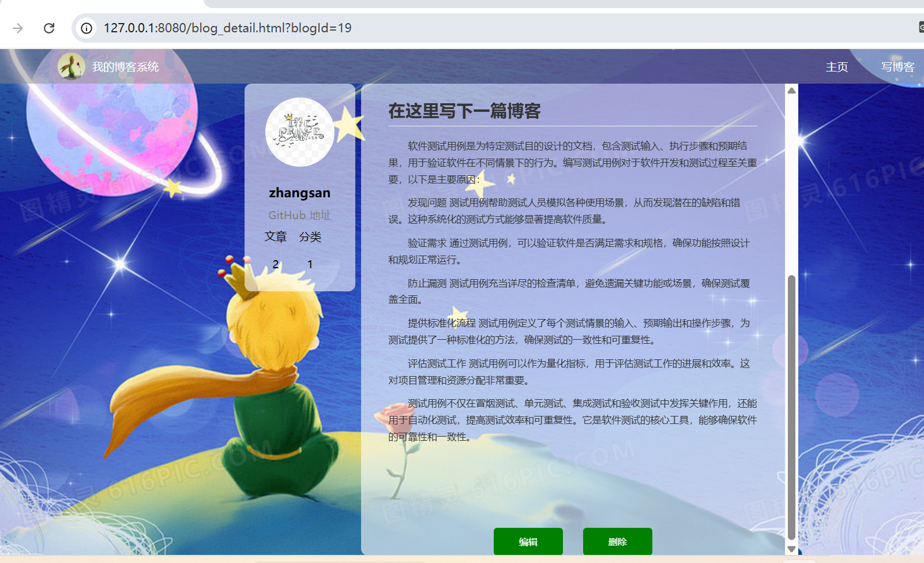Open the GitHub 地址 link
This screenshot has width=924, height=563.
coord(300,215)
